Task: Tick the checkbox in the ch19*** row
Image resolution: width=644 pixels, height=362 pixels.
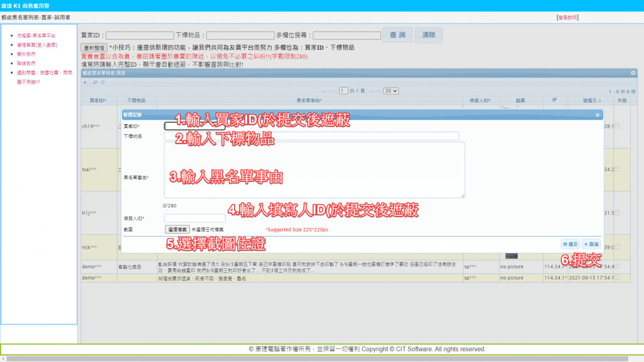Action: click(617, 126)
